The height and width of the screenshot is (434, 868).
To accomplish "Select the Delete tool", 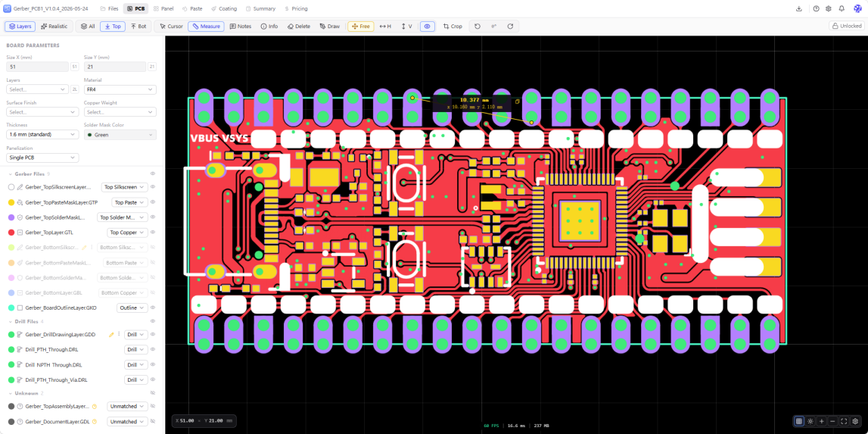I will (299, 26).
